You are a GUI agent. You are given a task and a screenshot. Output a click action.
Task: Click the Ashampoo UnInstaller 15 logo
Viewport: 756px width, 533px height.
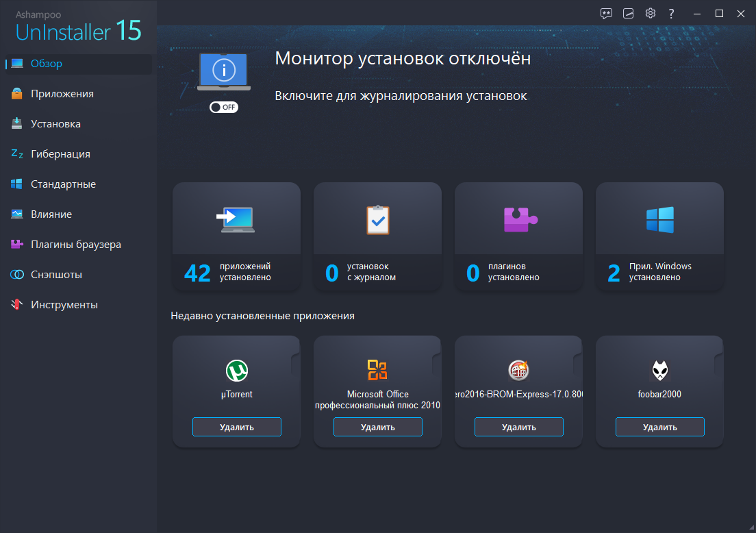78,27
